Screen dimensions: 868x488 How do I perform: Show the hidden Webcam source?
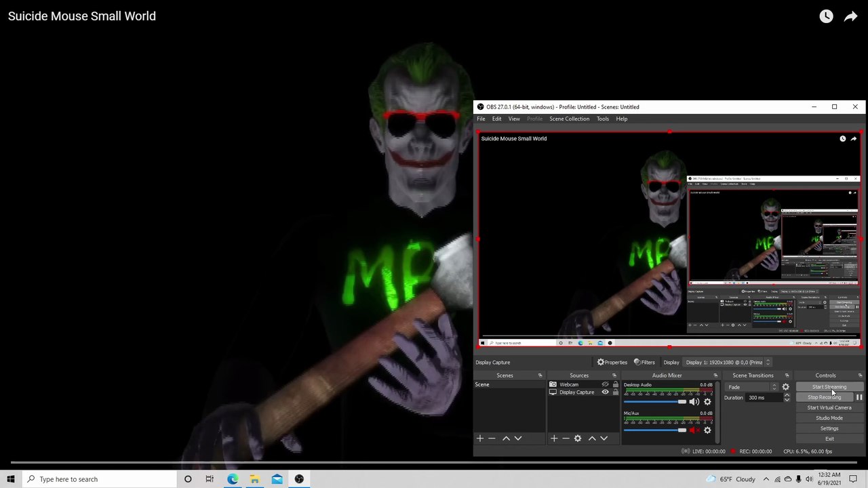(x=606, y=384)
